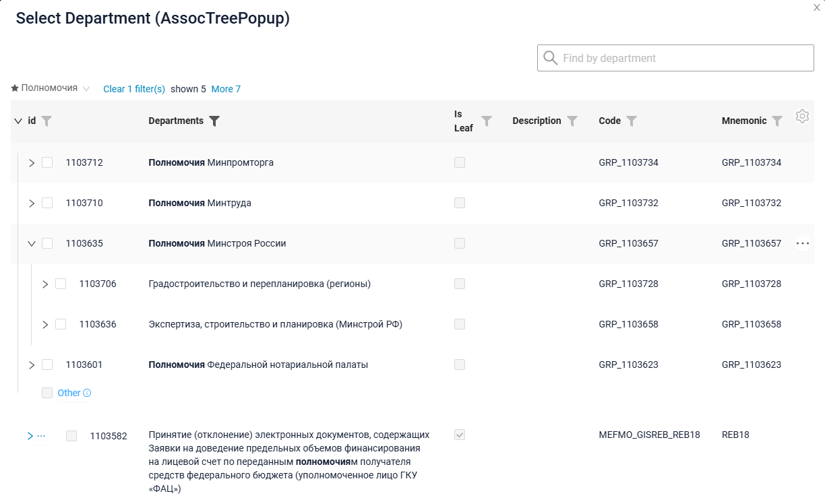Screen dimensions: 825x504
Task: Open table settings gear icon
Action: pyautogui.click(x=802, y=117)
